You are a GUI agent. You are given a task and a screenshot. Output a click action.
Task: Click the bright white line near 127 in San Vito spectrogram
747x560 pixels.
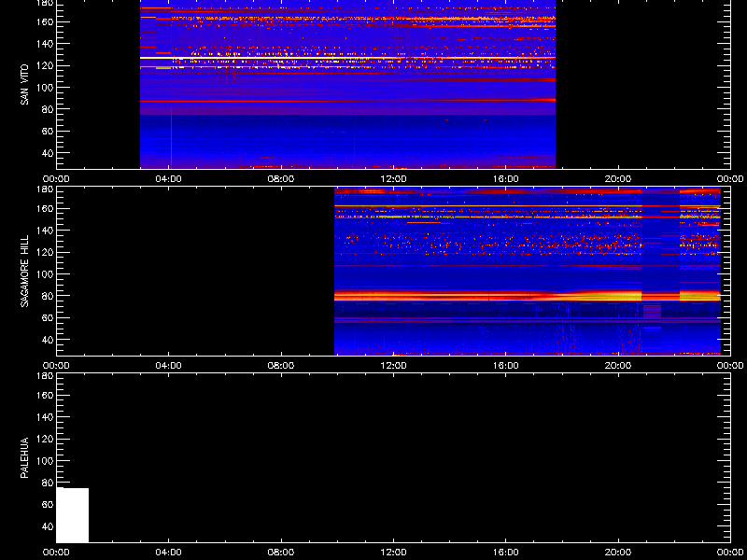tap(347, 58)
